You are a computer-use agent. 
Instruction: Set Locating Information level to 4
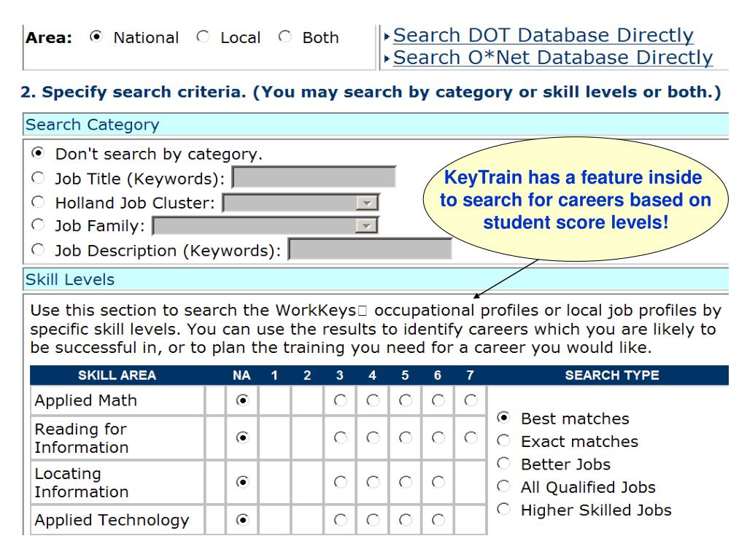pyautogui.click(x=373, y=482)
